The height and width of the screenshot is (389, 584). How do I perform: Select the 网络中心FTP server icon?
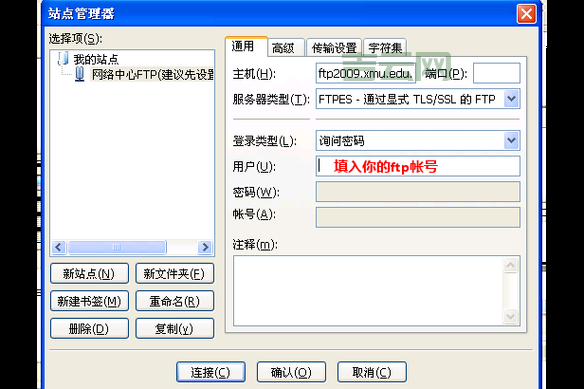click(79, 74)
